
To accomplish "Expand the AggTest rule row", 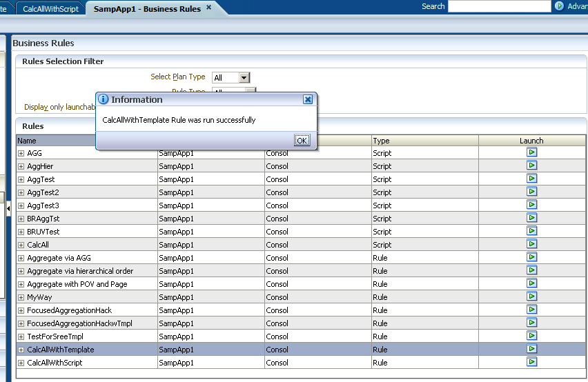I will click(x=21, y=179).
